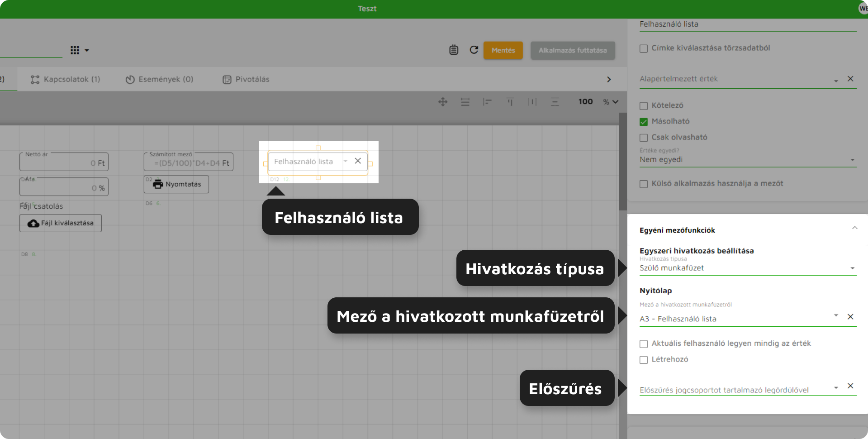Clear the A3 - Felhasználó lista selection
Image resolution: width=868 pixels, height=439 pixels.
point(850,317)
